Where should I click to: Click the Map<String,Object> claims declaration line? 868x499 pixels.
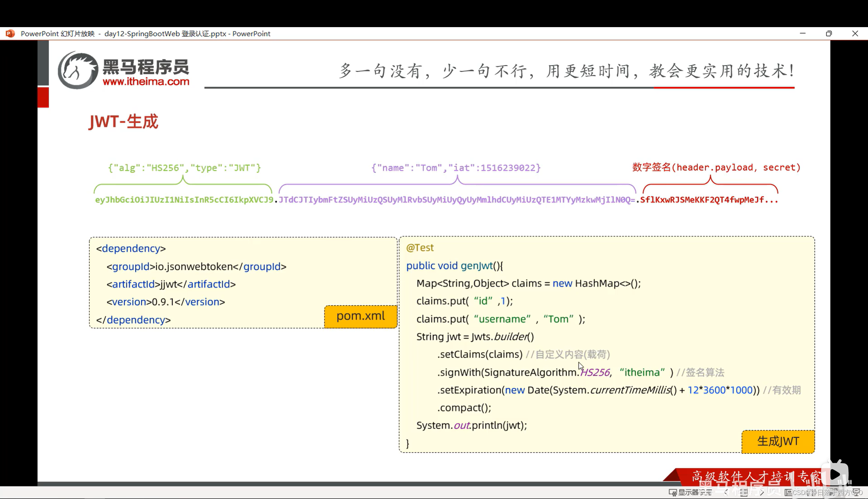point(528,283)
